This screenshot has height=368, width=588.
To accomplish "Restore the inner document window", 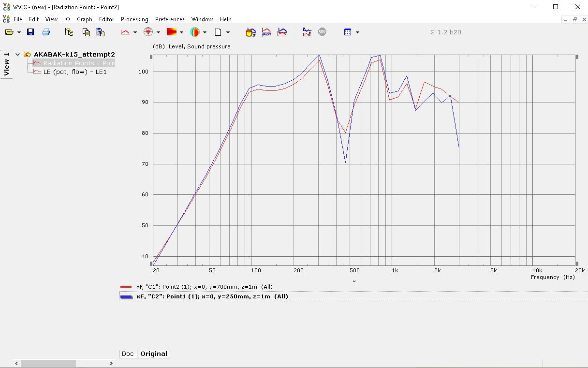I will coord(574,19).
